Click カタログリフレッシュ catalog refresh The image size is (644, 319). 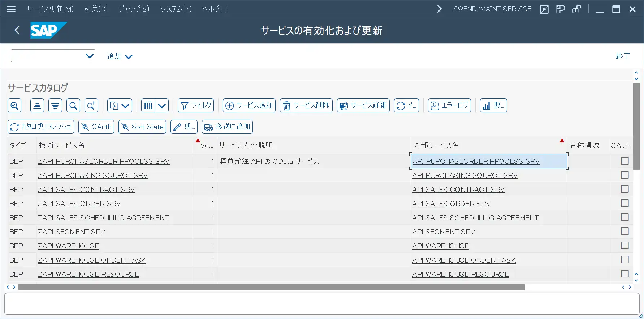(41, 127)
